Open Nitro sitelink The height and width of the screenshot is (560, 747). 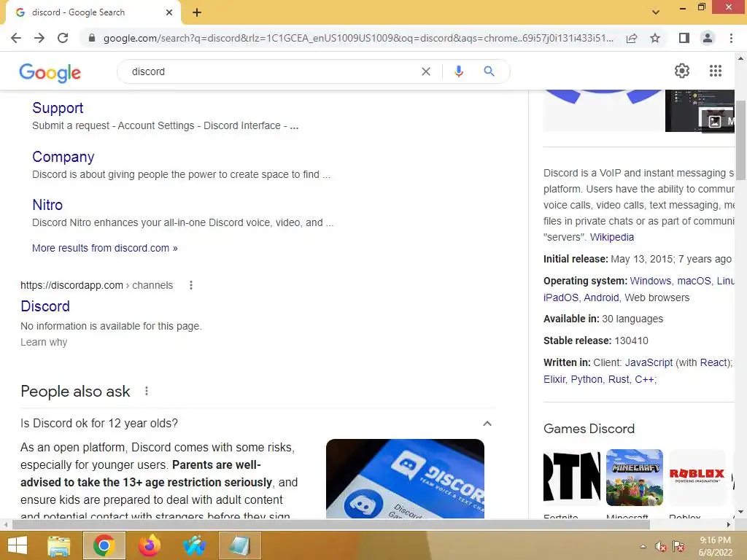[47, 205]
